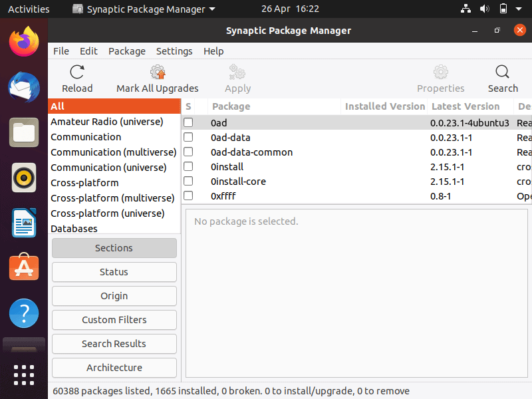Sort by Latest Version column header
The height and width of the screenshot is (399, 532).
[470, 106]
